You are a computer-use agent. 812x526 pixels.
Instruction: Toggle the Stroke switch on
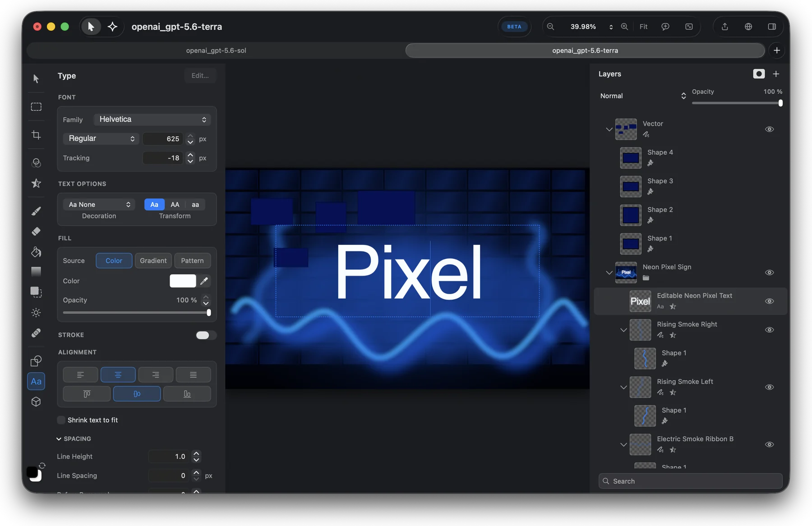click(206, 335)
